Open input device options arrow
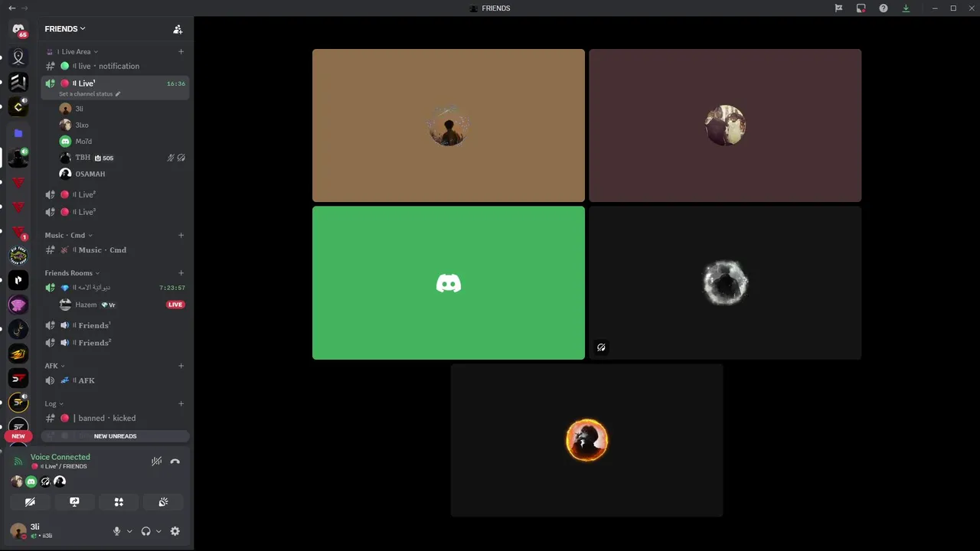The height and width of the screenshot is (551, 980). coord(129,531)
